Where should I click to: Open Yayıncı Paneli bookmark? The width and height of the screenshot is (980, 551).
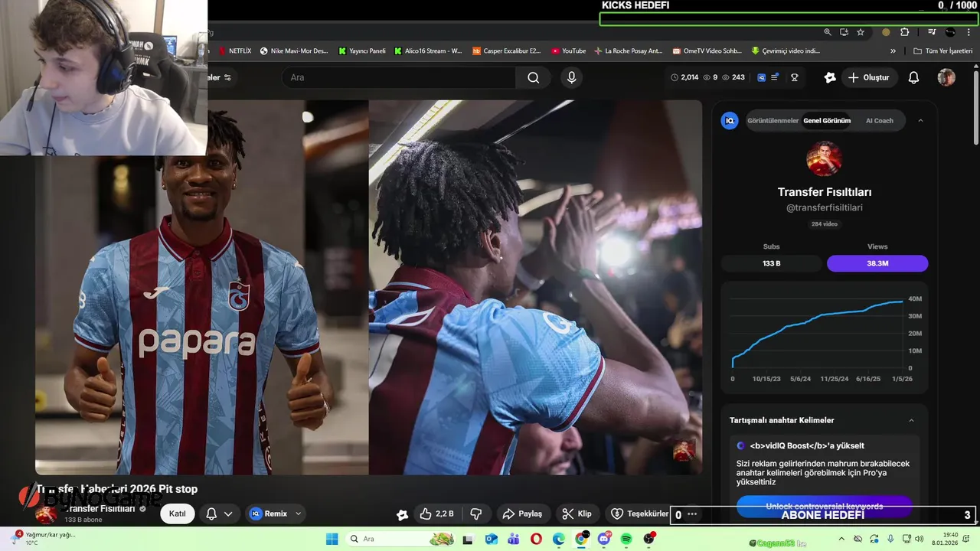[362, 51]
